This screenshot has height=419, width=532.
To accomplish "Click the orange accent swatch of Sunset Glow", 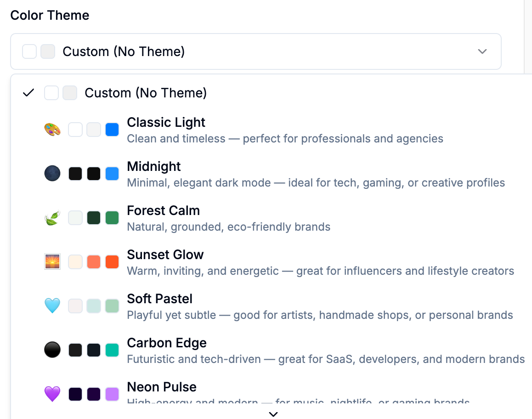I will (x=112, y=262).
